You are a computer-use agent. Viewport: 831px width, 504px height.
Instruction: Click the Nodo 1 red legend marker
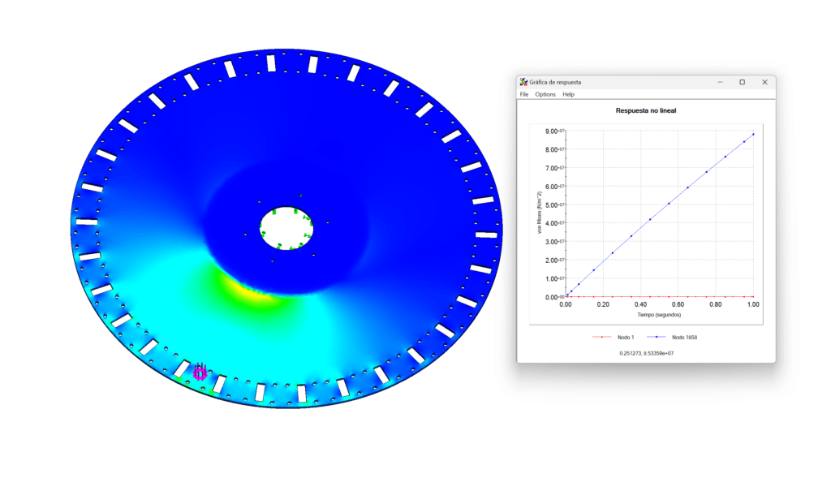(601, 337)
